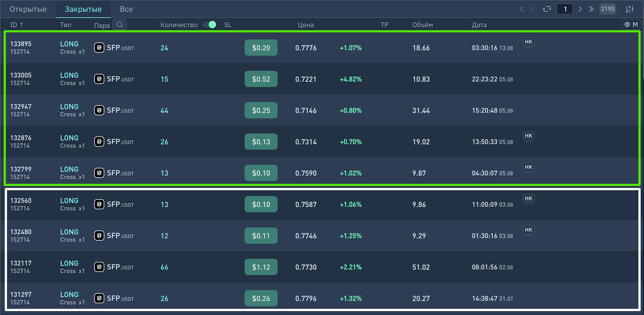This screenshot has height=315, width=644.
Task: Click the $1.12 profit button
Action: point(261,267)
